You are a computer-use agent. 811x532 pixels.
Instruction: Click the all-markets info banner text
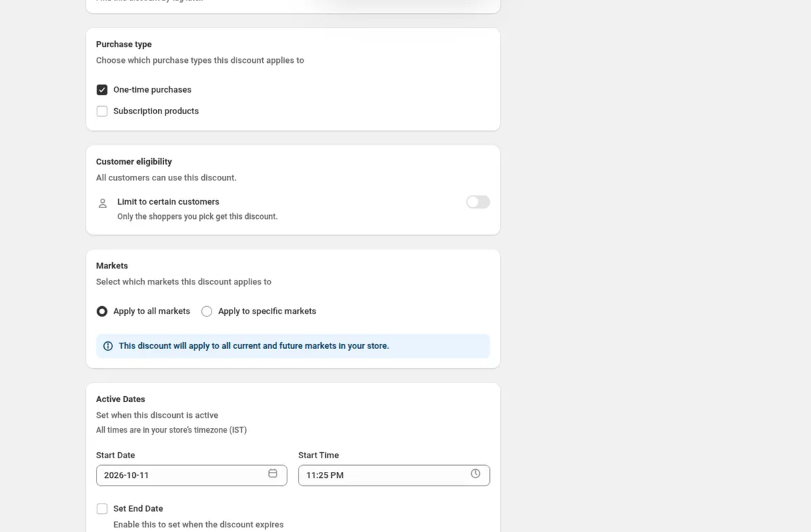254,346
